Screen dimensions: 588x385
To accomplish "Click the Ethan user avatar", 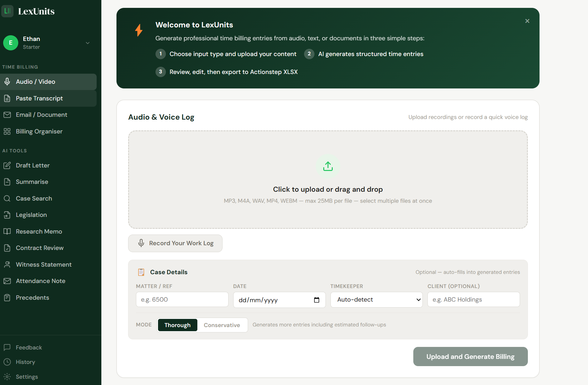I will click(11, 43).
